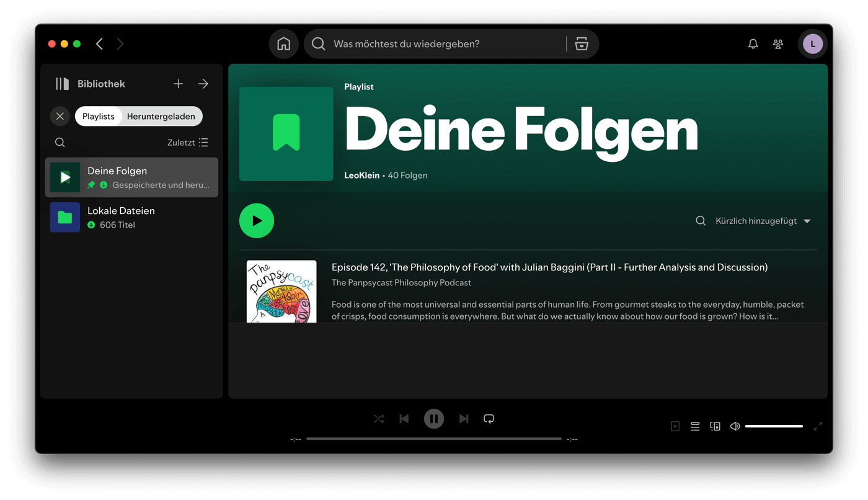This screenshot has width=868, height=500.
Task: Open Kürzlich hinzugefügt sort dropdown
Action: tap(763, 221)
